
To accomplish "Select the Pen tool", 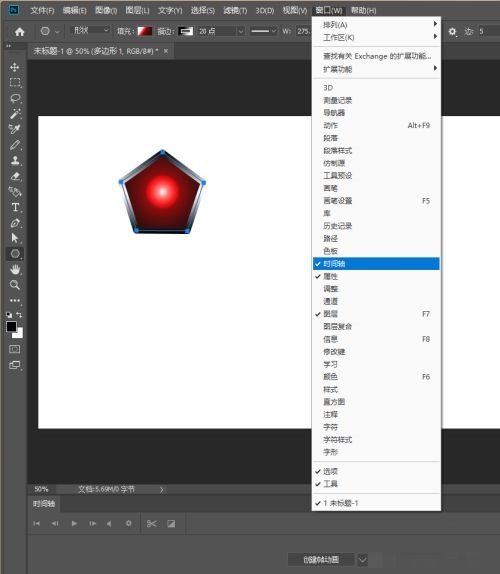I will pyautogui.click(x=15, y=223).
